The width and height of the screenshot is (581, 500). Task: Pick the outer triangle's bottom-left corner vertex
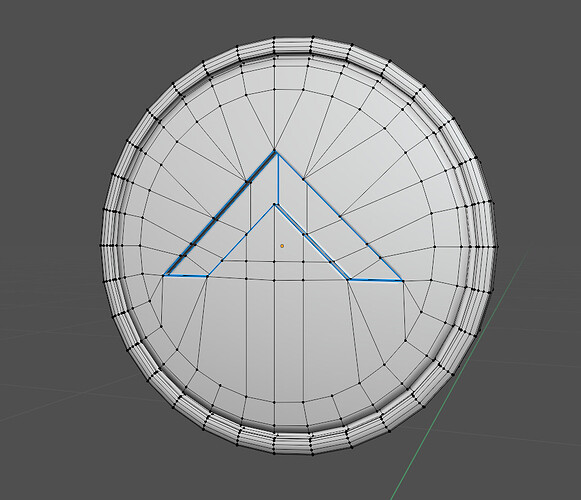[x=163, y=275]
